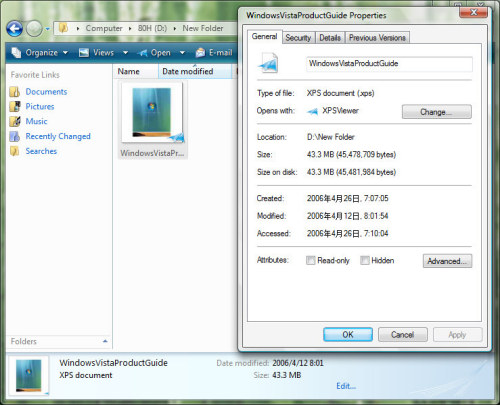Click the Pictures icon in Favorite Links
The height and width of the screenshot is (405, 500).
[x=15, y=107]
